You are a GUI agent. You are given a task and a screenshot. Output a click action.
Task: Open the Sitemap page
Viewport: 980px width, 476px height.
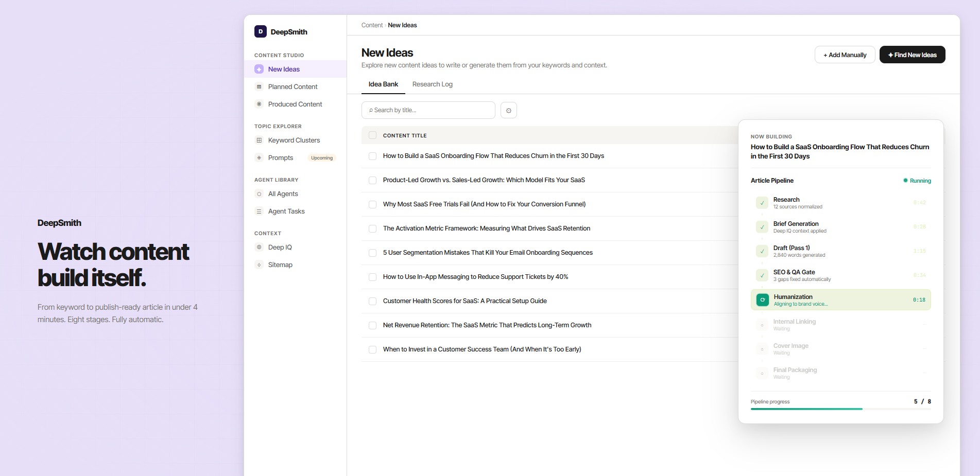click(x=295, y=265)
